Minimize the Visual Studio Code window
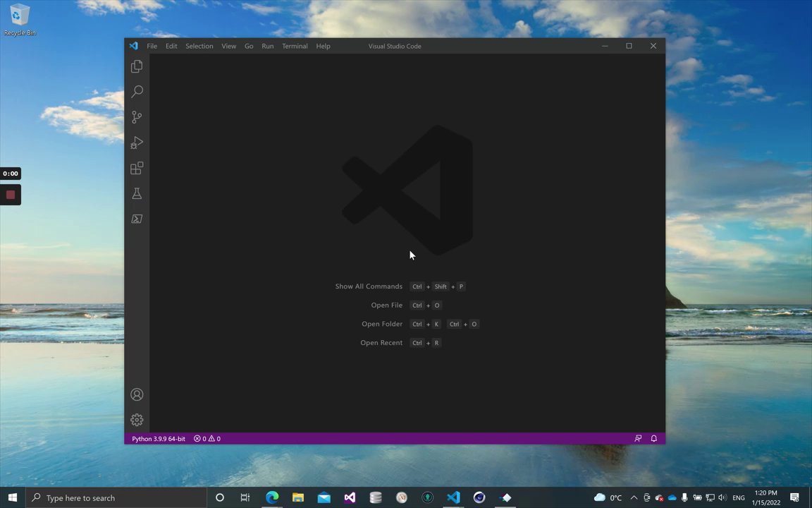 pos(605,46)
